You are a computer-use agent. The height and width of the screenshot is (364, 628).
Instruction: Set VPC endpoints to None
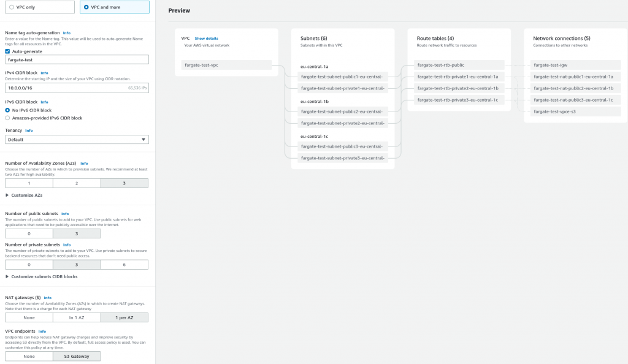click(x=29, y=355)
